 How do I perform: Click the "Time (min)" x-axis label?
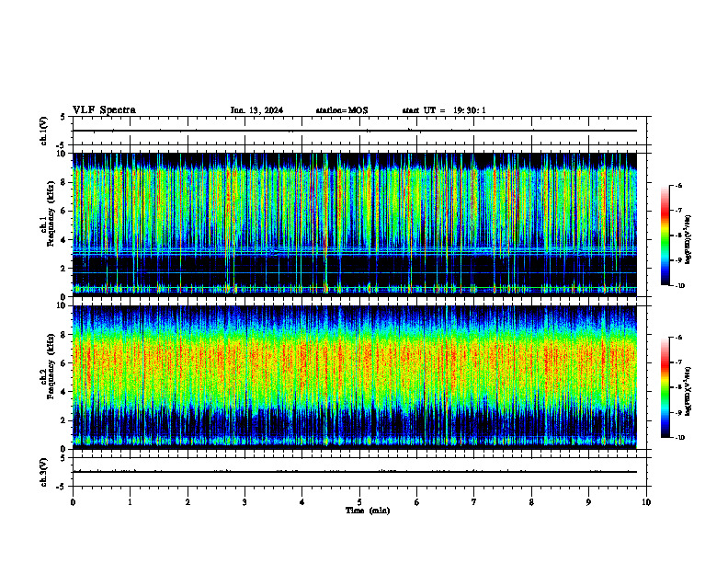pyautogui.click(x=368, y=511)
